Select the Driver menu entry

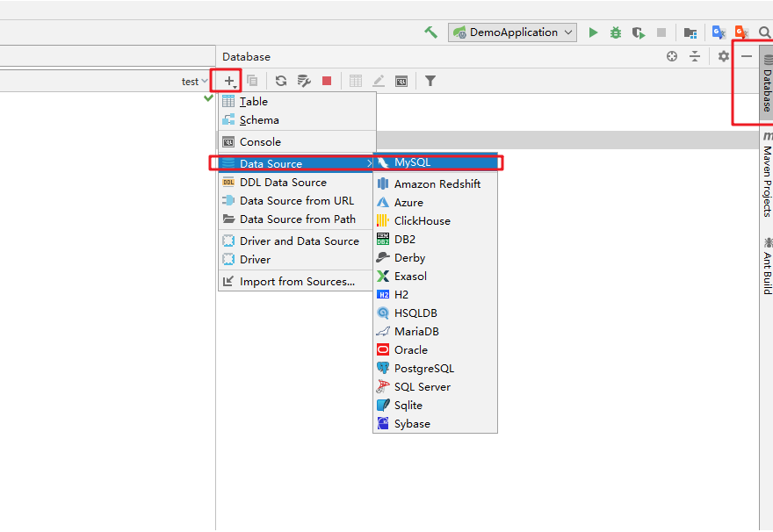(x=296, y=260)
